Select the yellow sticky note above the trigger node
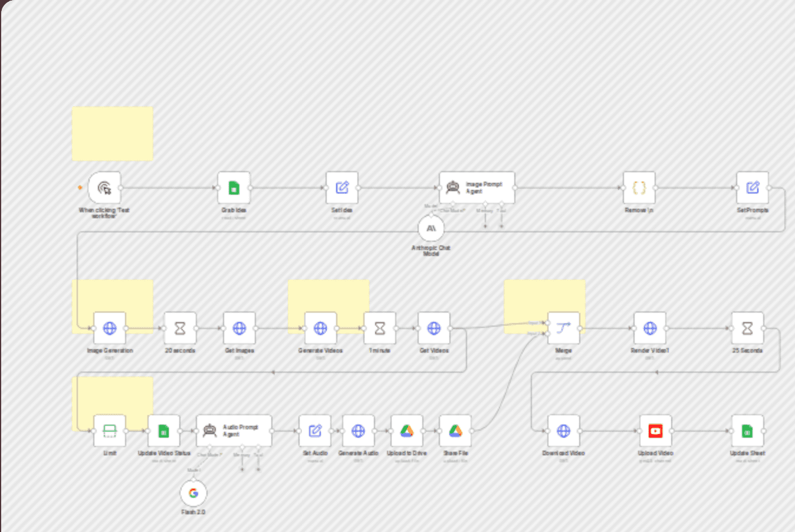This screenshot has height=532, width=795. pyautogui.click(x=113, y=134)
